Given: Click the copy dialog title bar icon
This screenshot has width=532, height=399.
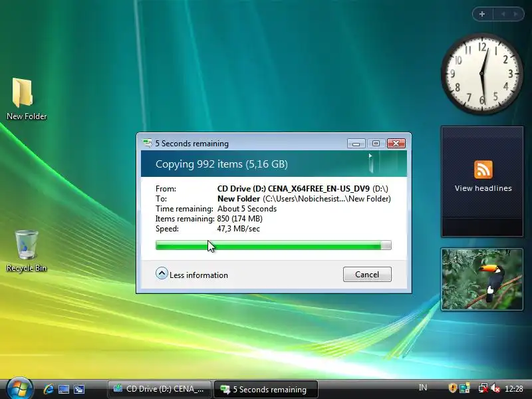Looking at the screenshot, I should [x=147, y=143].
